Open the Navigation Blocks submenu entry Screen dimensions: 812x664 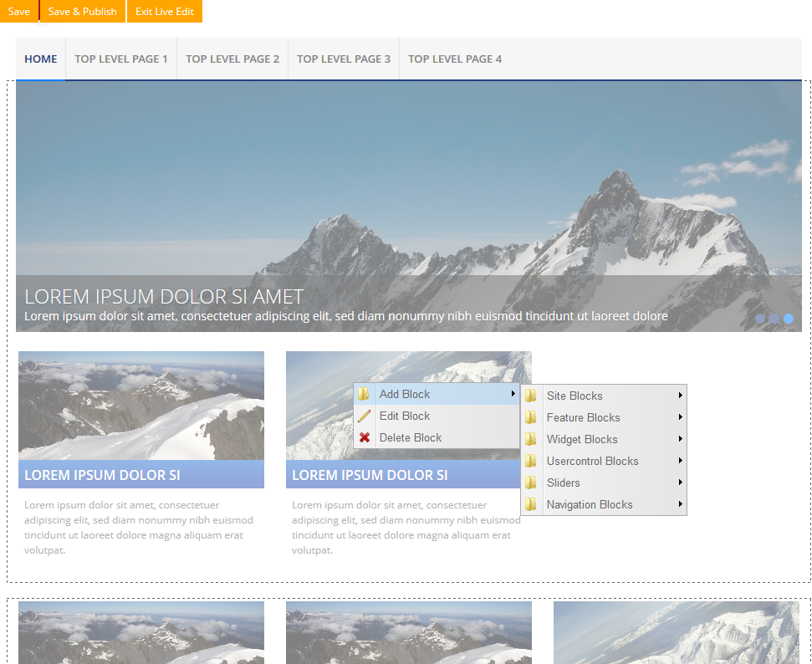[604, 504]
